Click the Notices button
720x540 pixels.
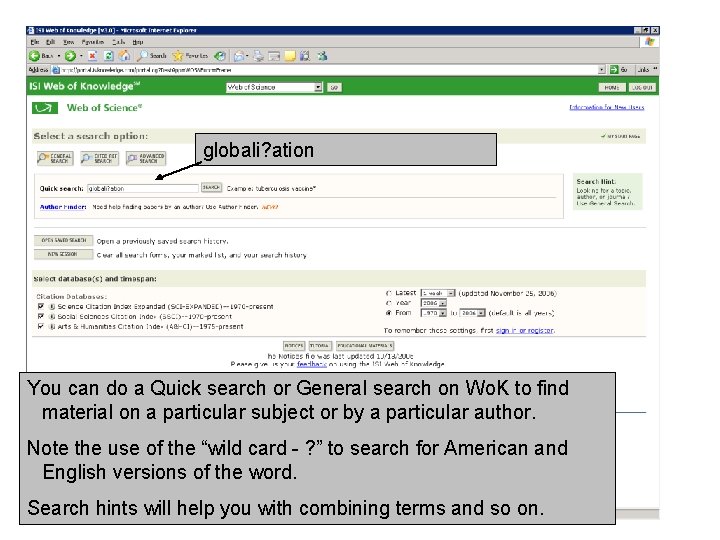coord(294,346)
